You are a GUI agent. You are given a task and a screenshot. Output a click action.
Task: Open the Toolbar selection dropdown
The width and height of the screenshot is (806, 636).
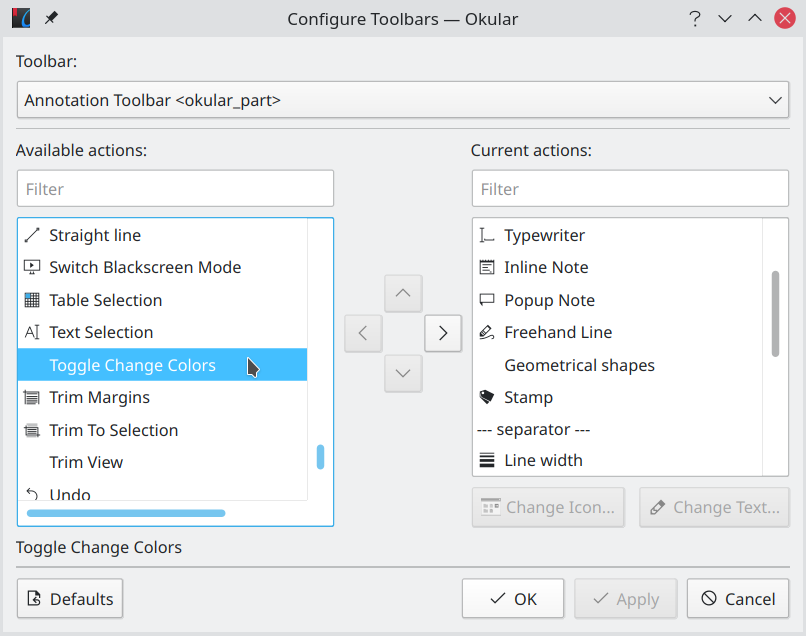pos(403,100)
